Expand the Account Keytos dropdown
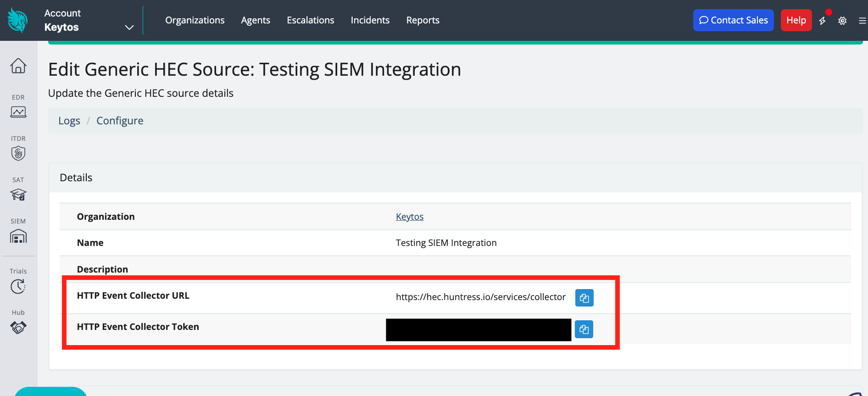This screenshot has height=396, width=868. pos(129,27)
